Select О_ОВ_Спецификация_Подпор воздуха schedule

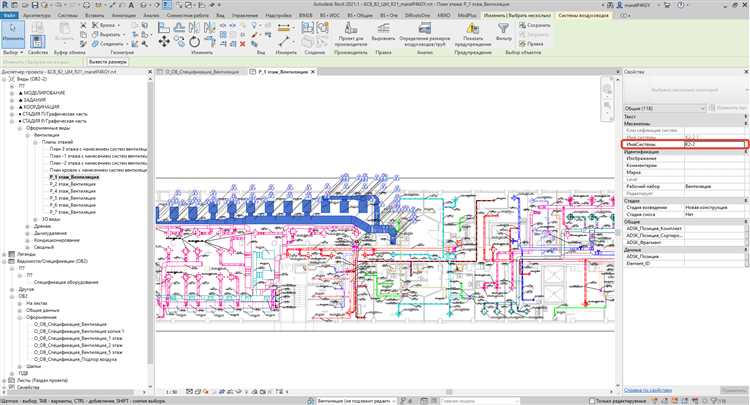point(75,359)
